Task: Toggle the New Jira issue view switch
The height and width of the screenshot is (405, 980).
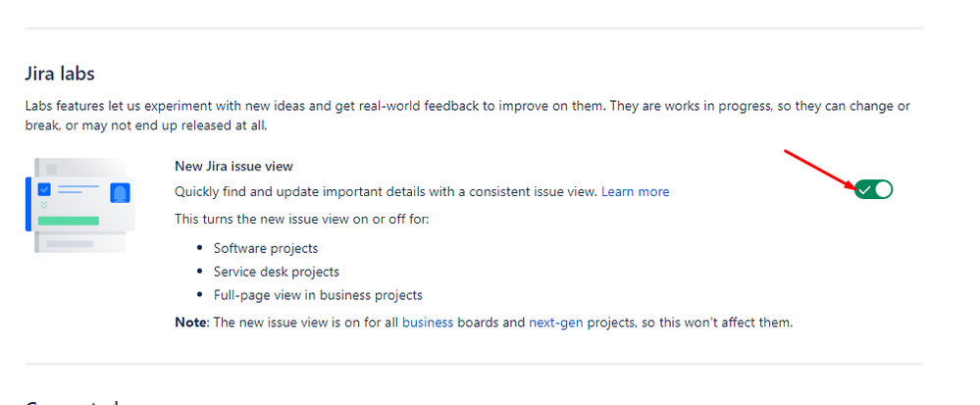Action: [874, 189]
